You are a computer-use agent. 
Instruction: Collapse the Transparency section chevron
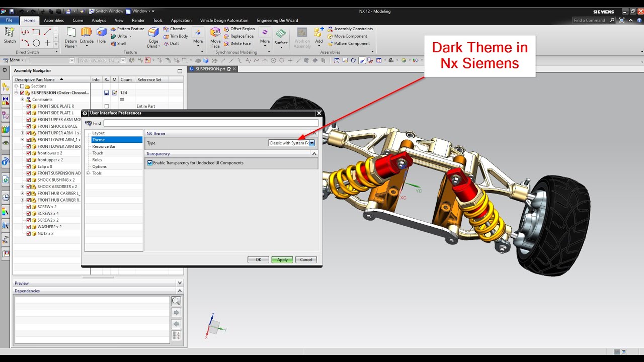(314, 154)
